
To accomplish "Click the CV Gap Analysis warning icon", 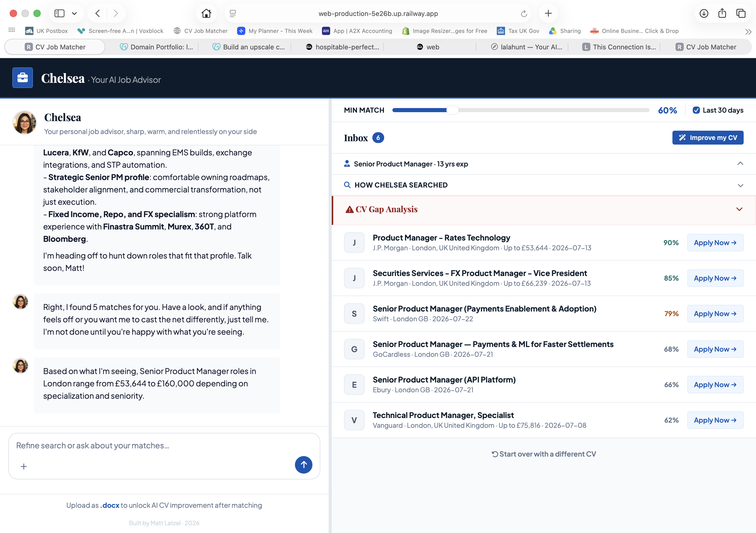I will 349,209.
